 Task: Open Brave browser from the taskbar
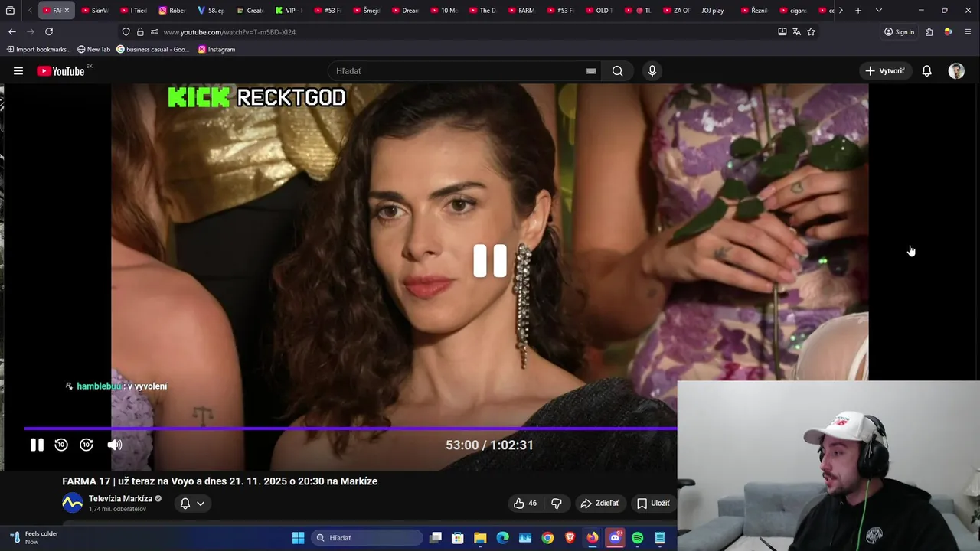point(570,538)
